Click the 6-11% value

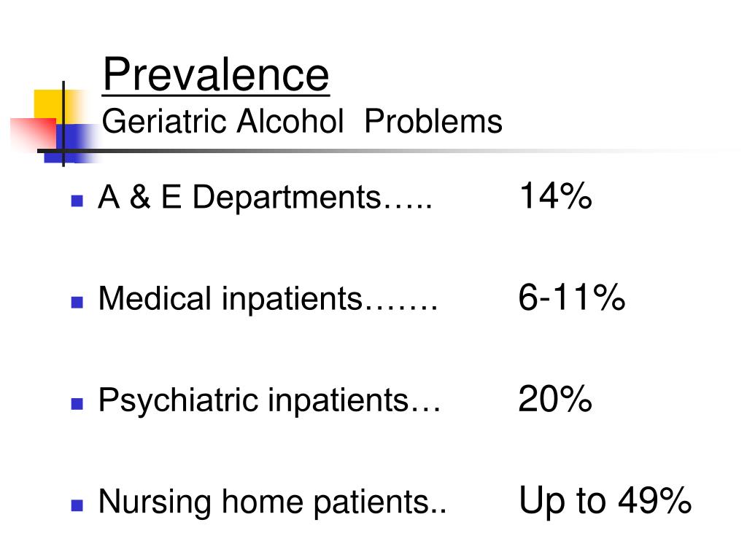[572, 297]
